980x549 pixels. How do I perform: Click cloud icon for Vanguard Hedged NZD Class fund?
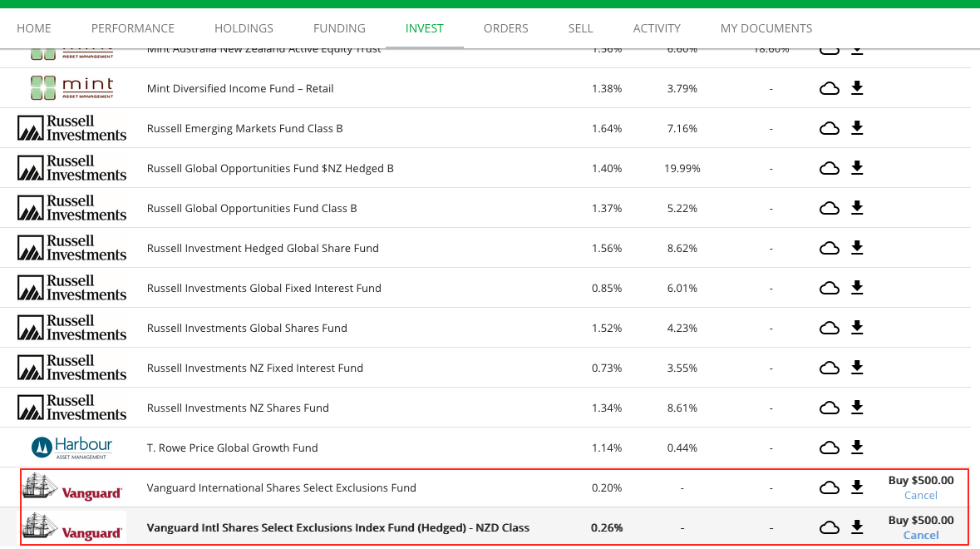(829, 527)
